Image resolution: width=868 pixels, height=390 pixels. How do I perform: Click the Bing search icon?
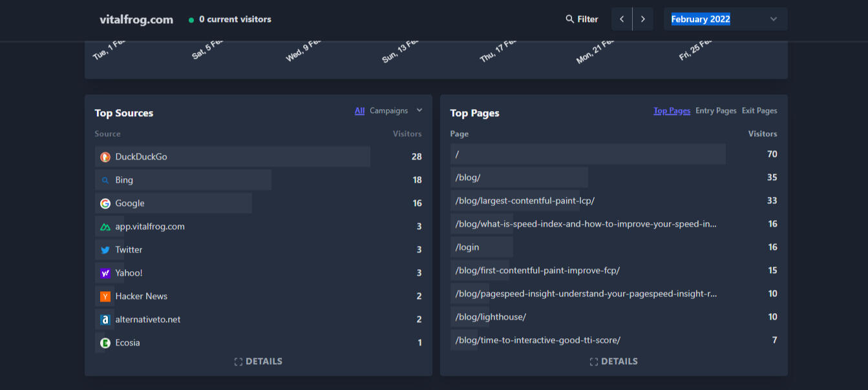tap(105, 180)
